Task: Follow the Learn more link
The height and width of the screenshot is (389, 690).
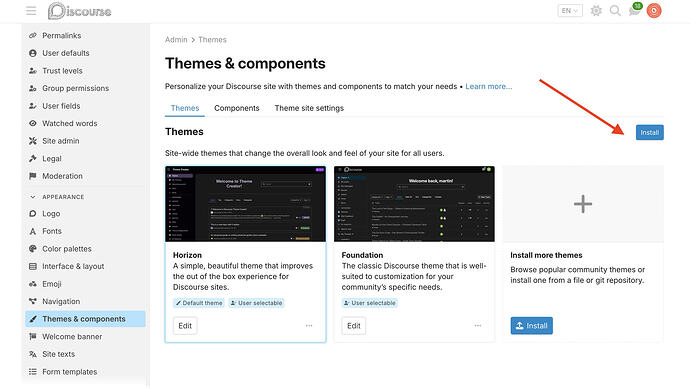Action: (x=488, y=86)
